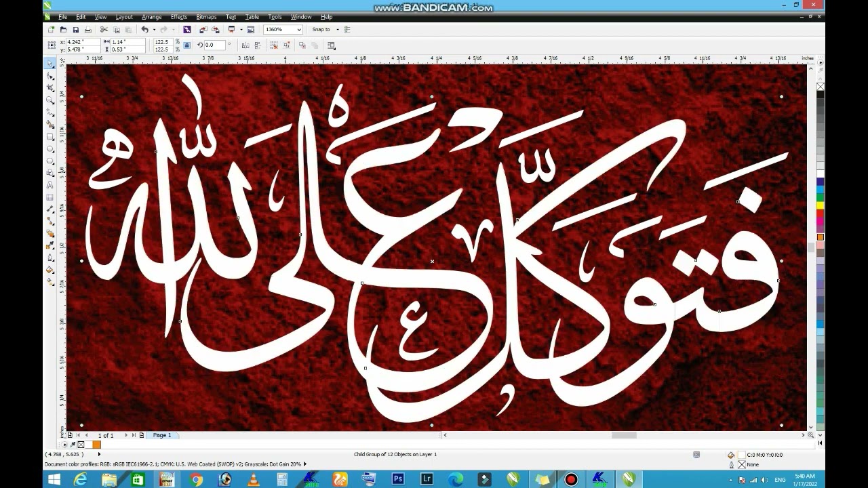Click the Export icon
This screenshot has width=868, height=488.
pos(215,30)
